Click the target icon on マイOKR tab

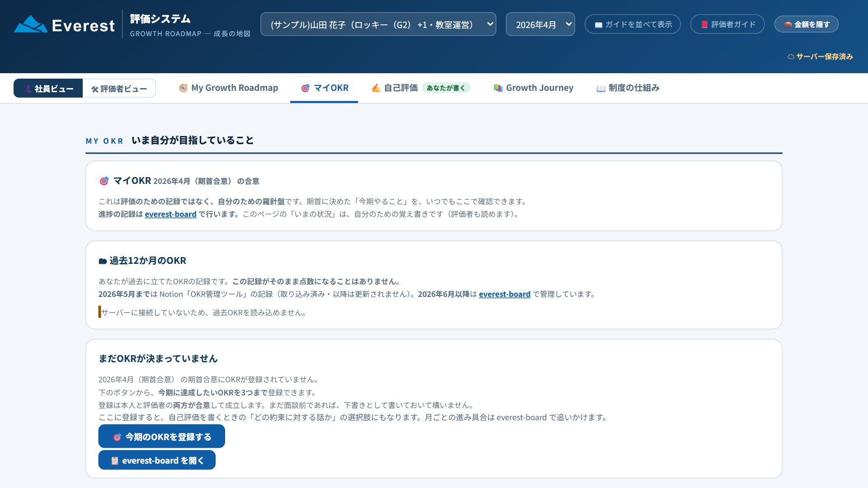click(x=306, y=88)
